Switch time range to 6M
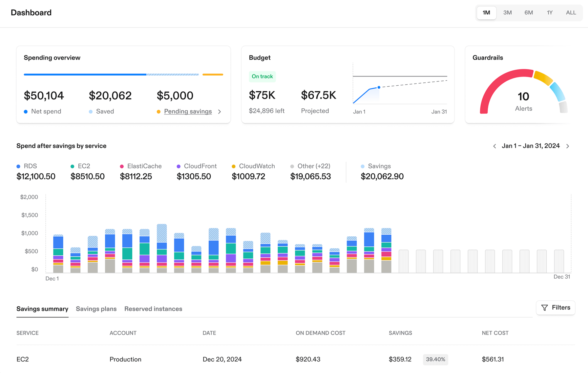Image resolution: width=588 pixels, height=373 pixels. click(x=528, y=13)
